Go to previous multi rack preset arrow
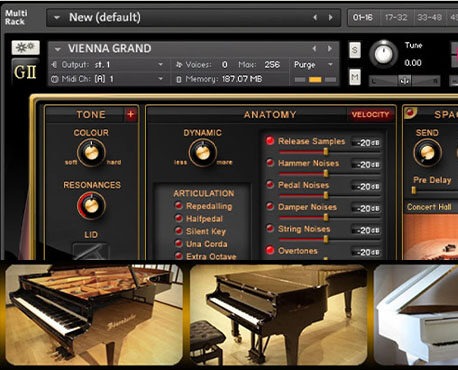Screen dimensions: 458x370 point(315,17)
